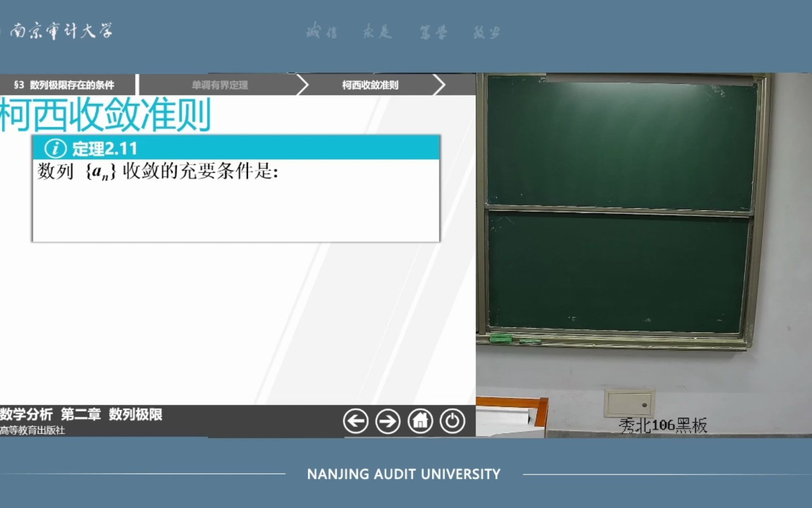Click the 定理2.11 header bar
This screenshot has width=812, height=508.
(x=236, y=148)
